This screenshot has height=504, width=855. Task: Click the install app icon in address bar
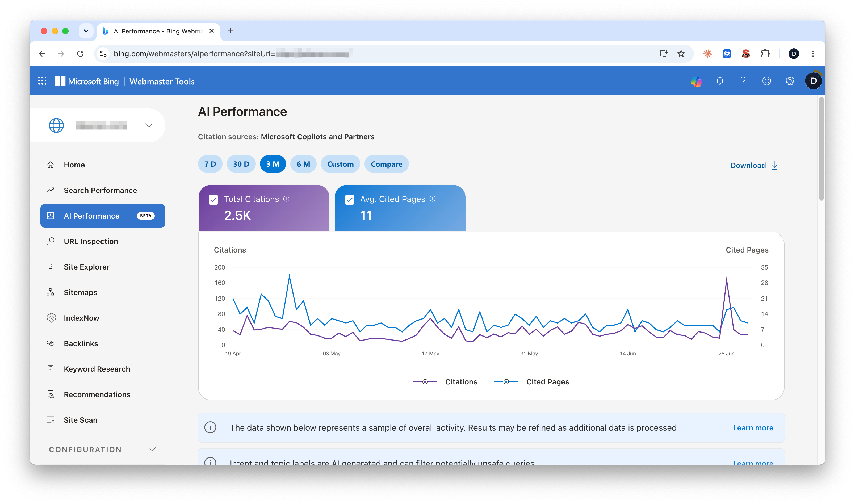pyautogui.click(x=664, y=54)
